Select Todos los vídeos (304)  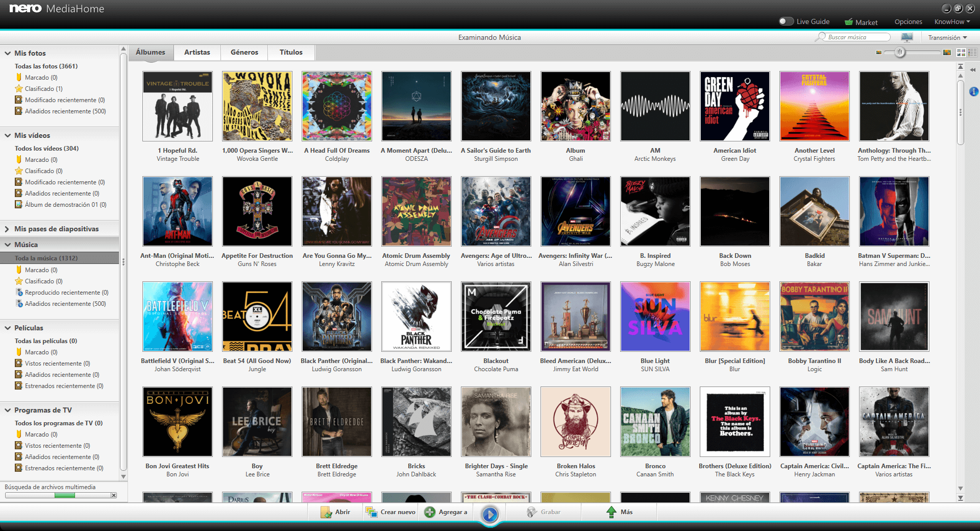coord(46,149)
